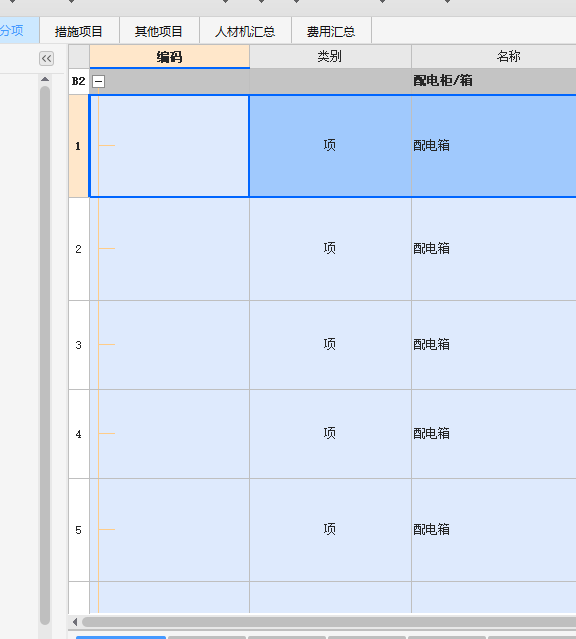Image resolution: width=576 pixels, height=639 pixels.
Task: Click the 配电箱 name cell in row 2
Action: (x=494, y=249)
